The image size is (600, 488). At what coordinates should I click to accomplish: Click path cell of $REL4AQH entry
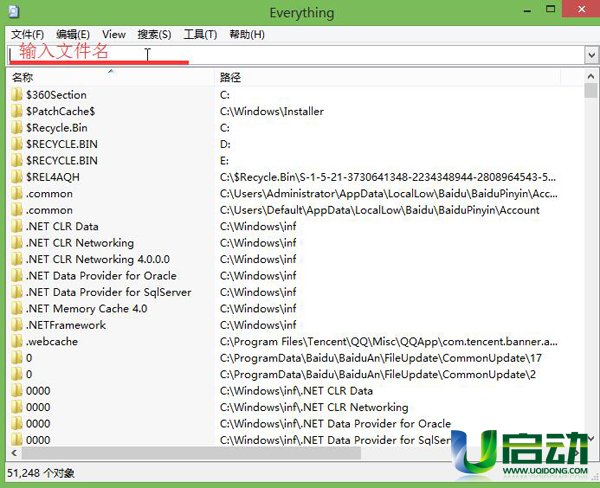tap(388, 177)
